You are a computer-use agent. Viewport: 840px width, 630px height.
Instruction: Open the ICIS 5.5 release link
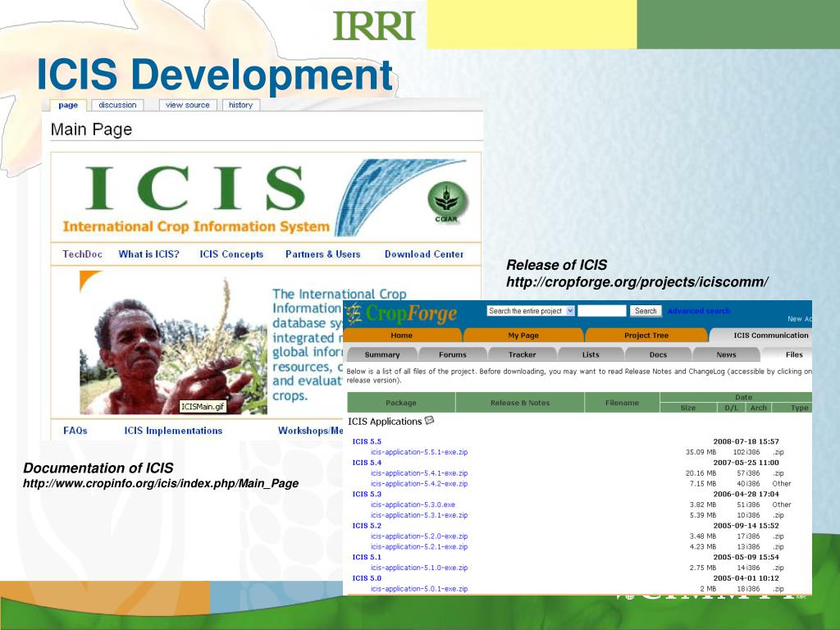click(x=367, y=441)
